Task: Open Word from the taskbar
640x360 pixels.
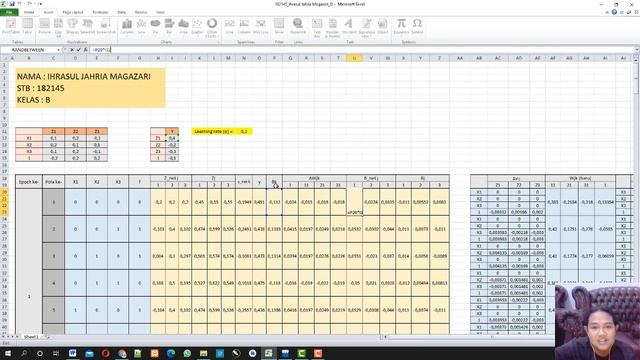Action: point(73,353)
